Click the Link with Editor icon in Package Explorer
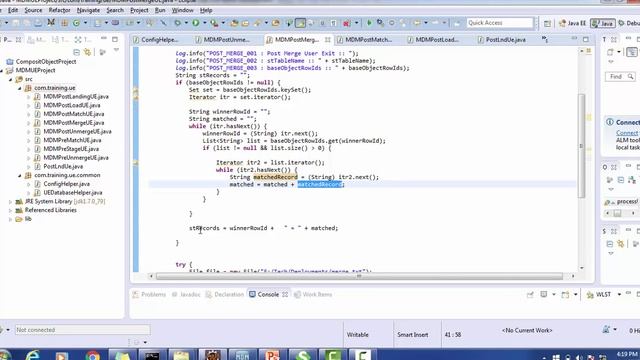 click(87, 52)
